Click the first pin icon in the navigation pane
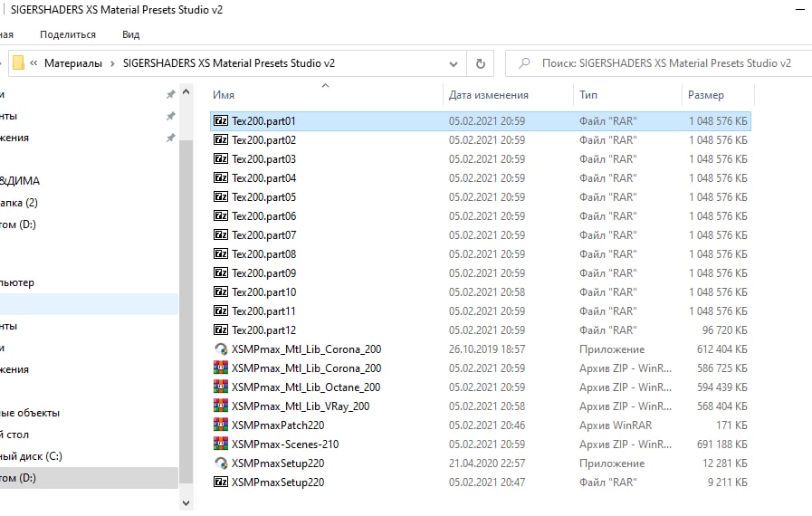 pyautogui.click(x=170, y=94)
